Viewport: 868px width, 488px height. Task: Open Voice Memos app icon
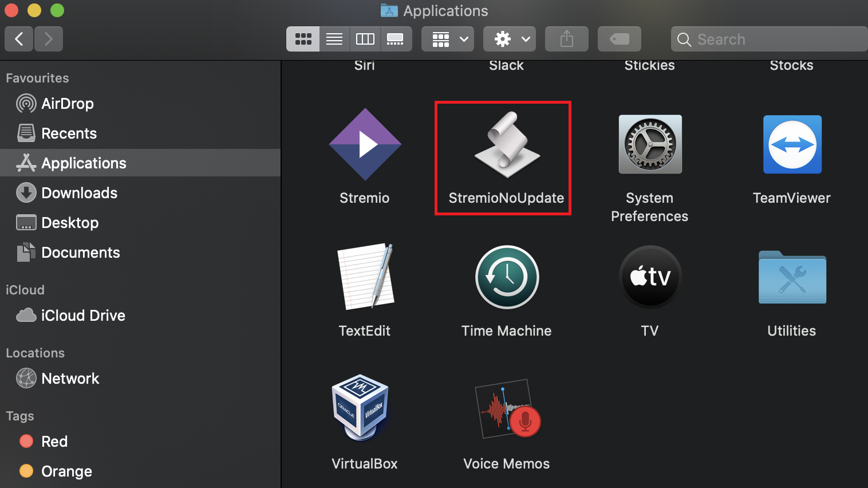507,408
